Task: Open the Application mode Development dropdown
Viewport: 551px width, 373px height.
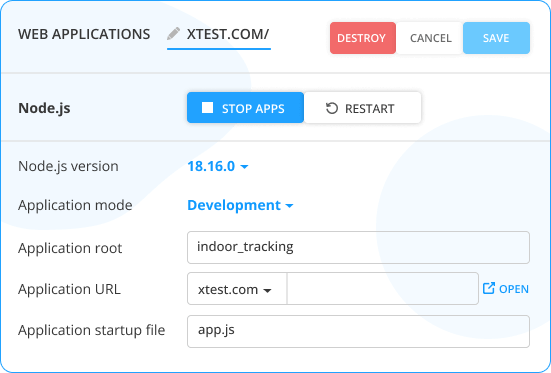Action: point(240,205)
